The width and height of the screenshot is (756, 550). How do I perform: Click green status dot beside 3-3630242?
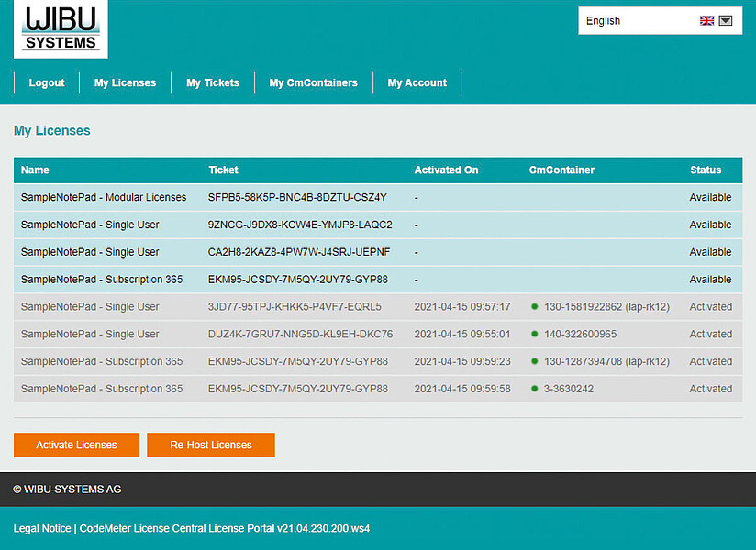coord(534,388)
